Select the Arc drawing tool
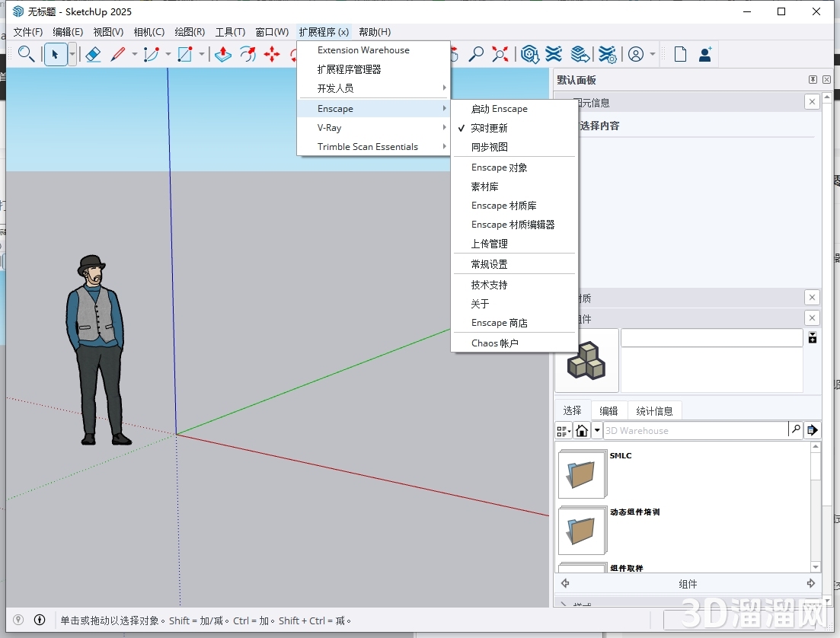The height and width of the screenshot is (638, 840). (152, 54)
